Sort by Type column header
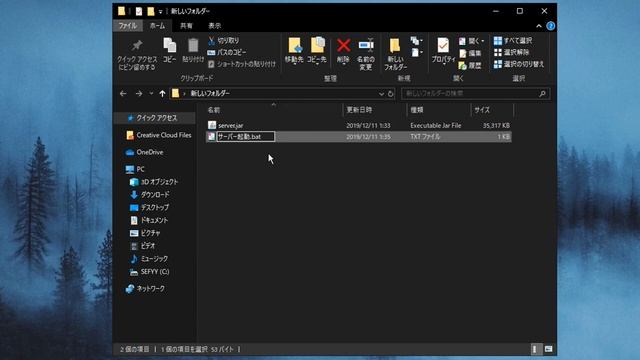The height and width of the screenshot is (360, 640). point(438,110)
